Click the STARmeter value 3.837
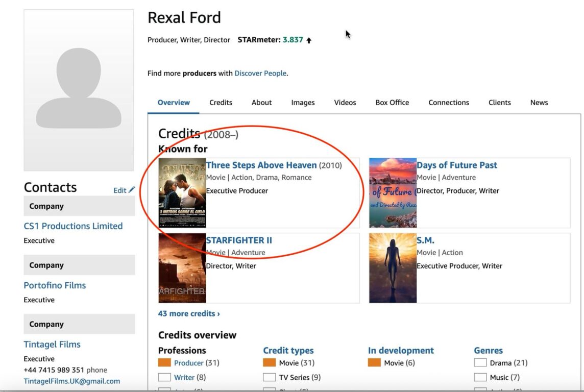Viewport: 584px width, 392px height. [293, 40]
